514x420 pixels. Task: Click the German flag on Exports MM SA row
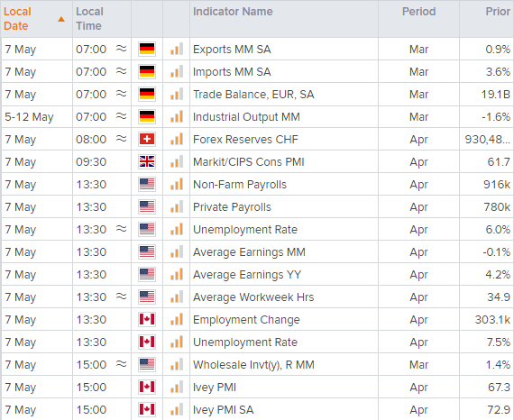147,50
